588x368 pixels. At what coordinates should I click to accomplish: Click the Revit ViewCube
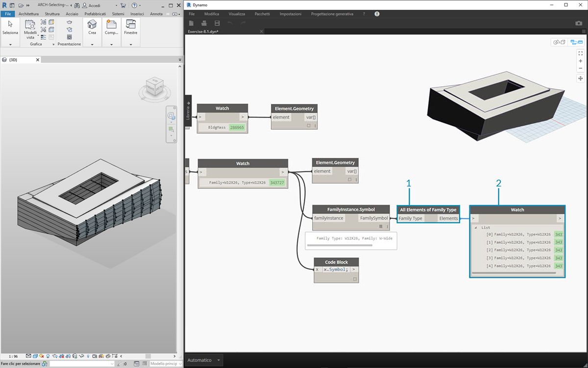155,87
